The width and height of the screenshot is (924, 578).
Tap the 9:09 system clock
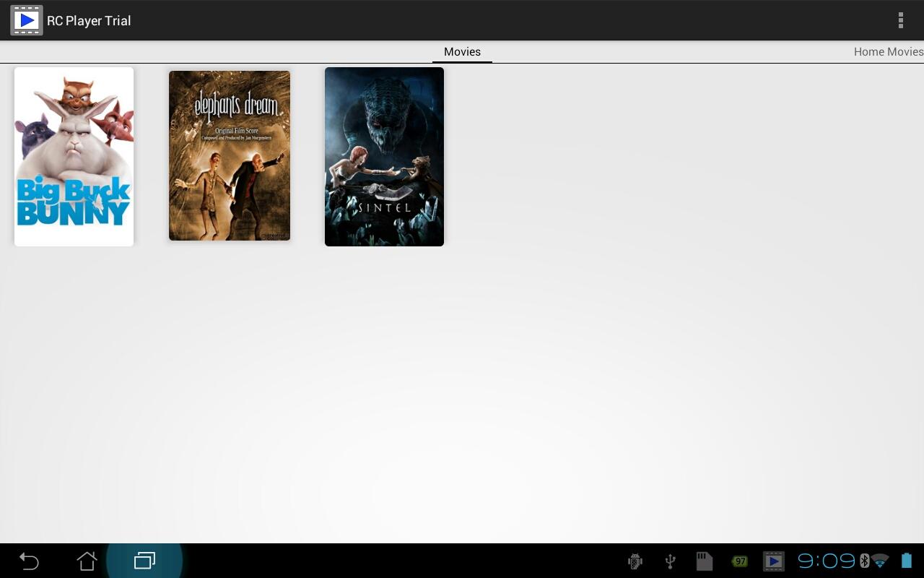(827, 561)
